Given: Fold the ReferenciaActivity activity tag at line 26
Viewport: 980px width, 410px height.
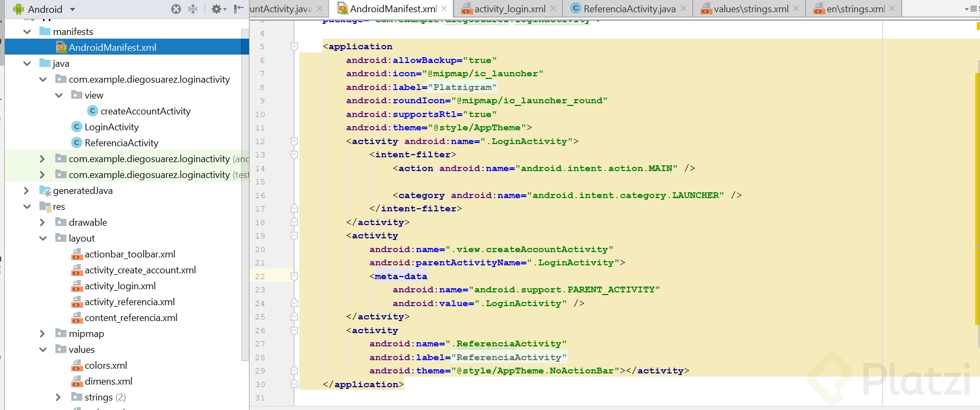Looking at the screenshot, I should (x=294, y=331).
